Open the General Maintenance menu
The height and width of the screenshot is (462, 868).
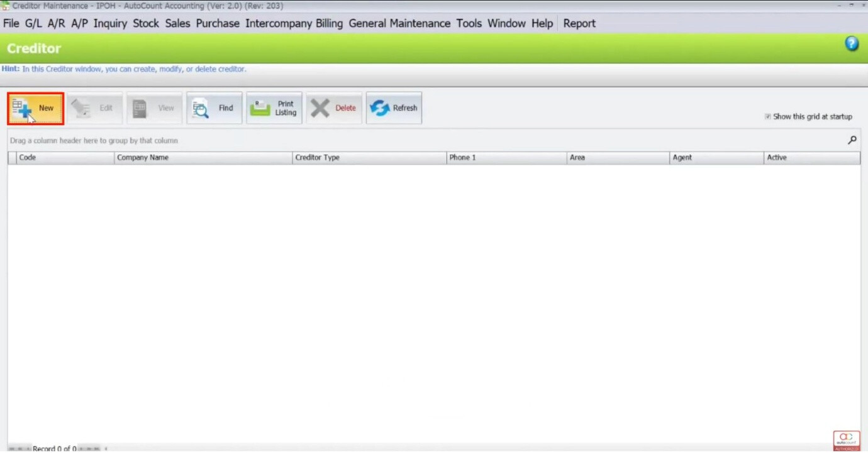point(401,23)
